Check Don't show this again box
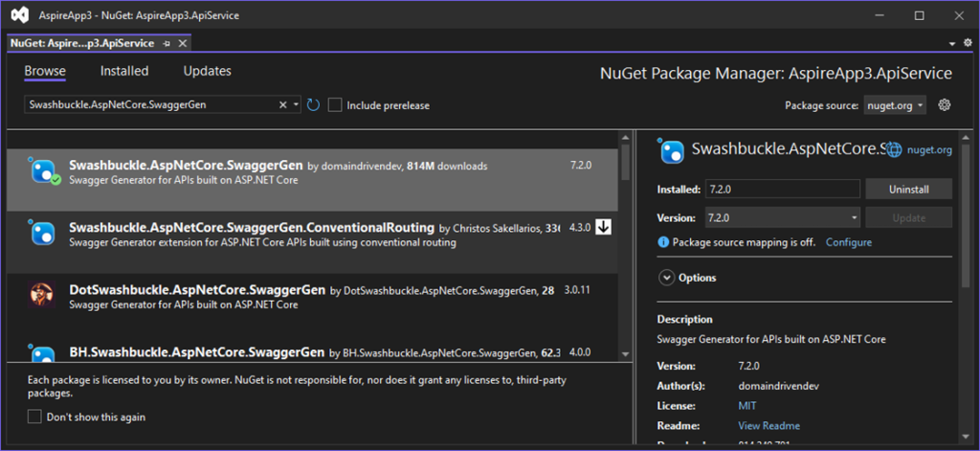Image resolution: width=980 pixels, height=451 pixels. [35, 417]
